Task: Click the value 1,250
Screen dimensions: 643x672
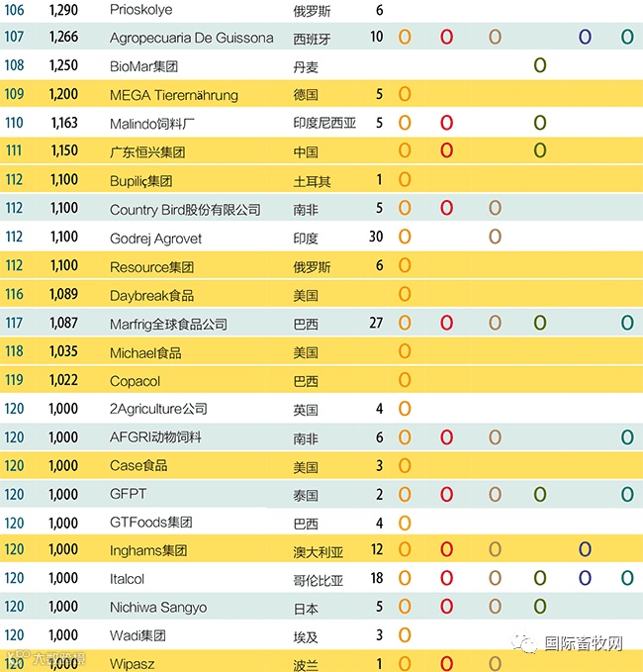Action: click(64, 65)
